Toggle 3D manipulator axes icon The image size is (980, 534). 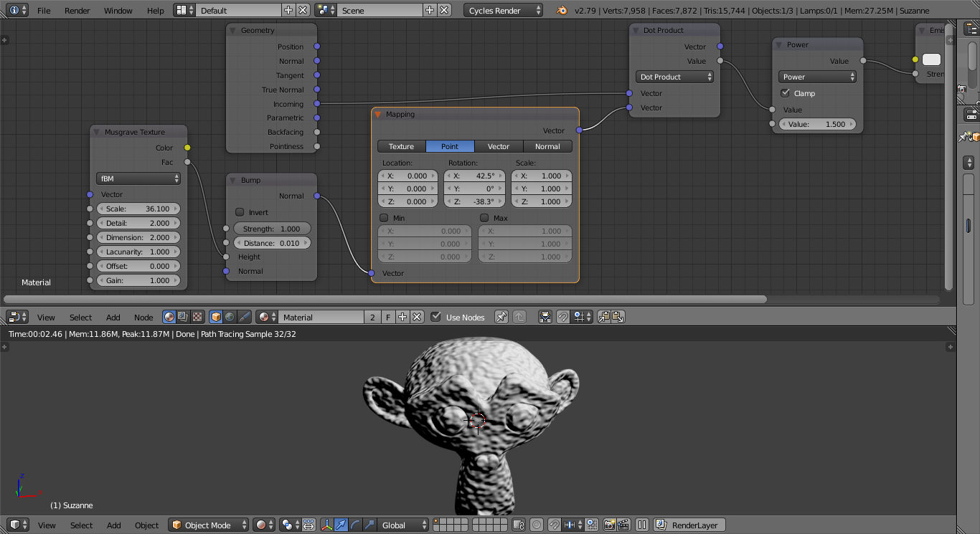tap(327, 525)
